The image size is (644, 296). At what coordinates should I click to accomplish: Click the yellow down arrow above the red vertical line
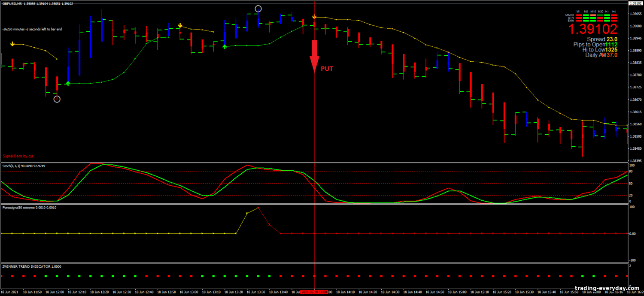tap(314, 17)
